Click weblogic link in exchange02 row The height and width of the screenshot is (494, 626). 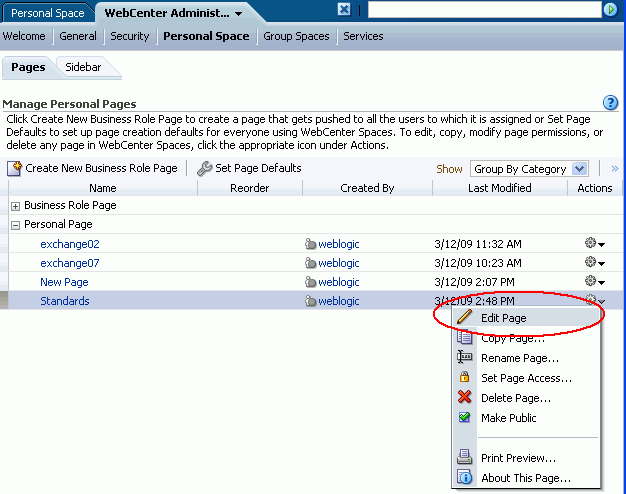click(339, 244)
